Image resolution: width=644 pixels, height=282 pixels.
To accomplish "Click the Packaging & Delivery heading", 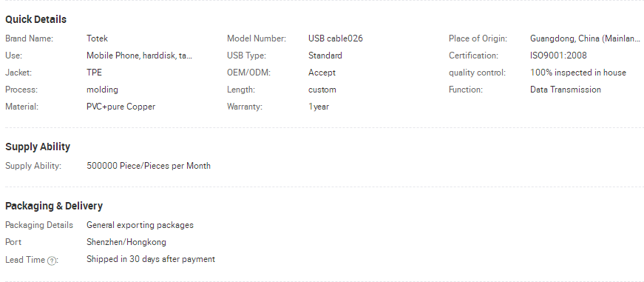I will (54, 206).
